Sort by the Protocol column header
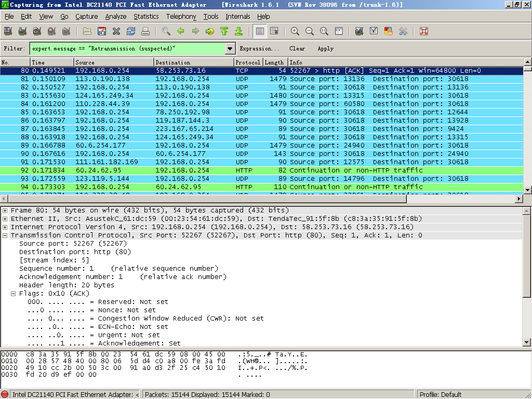Viewport: 532px width, 399px height. coord(248,62)
